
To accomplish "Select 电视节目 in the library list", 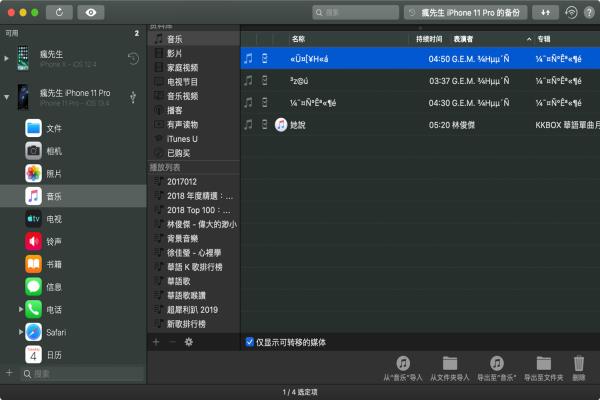I will point(194,82).
